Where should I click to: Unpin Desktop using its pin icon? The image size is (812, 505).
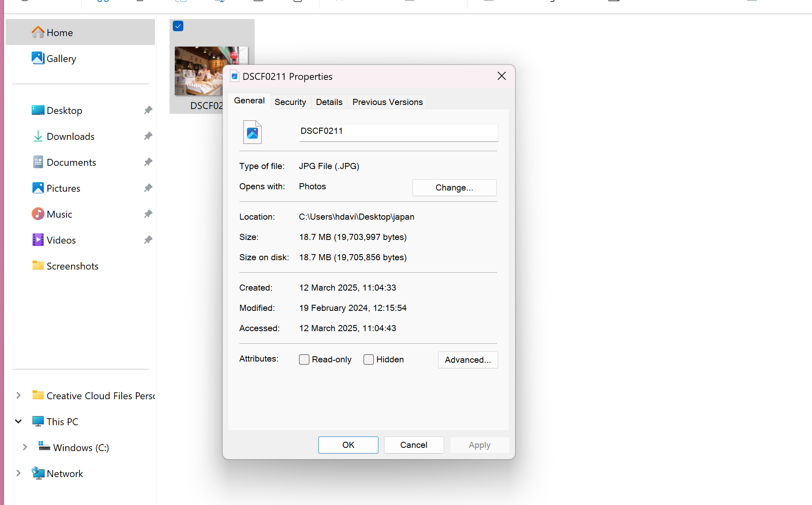pyautogui.click(x=148, y=110)
